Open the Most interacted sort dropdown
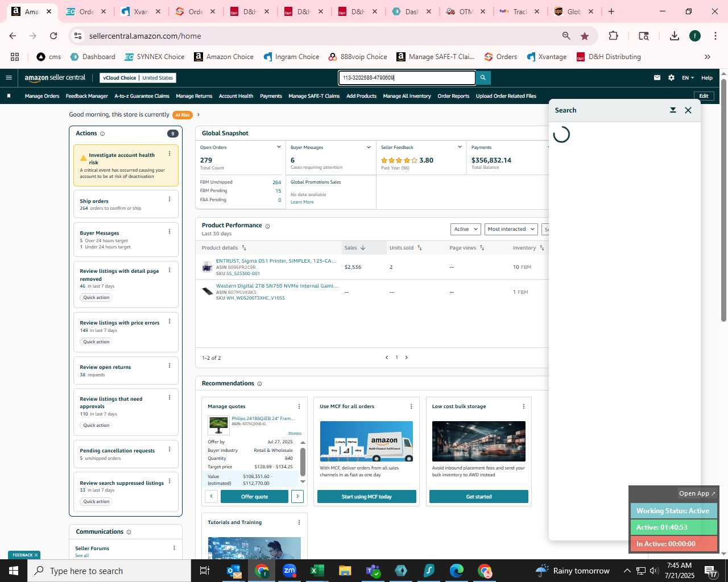728x582 pixels. click(x=511, y=229)
